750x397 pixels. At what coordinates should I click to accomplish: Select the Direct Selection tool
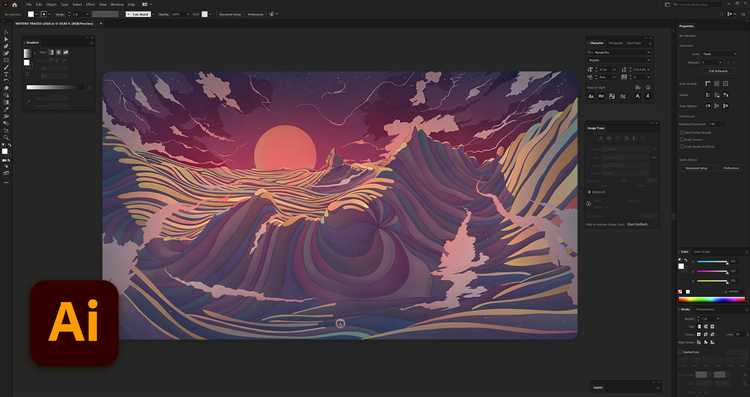point(6,40)
